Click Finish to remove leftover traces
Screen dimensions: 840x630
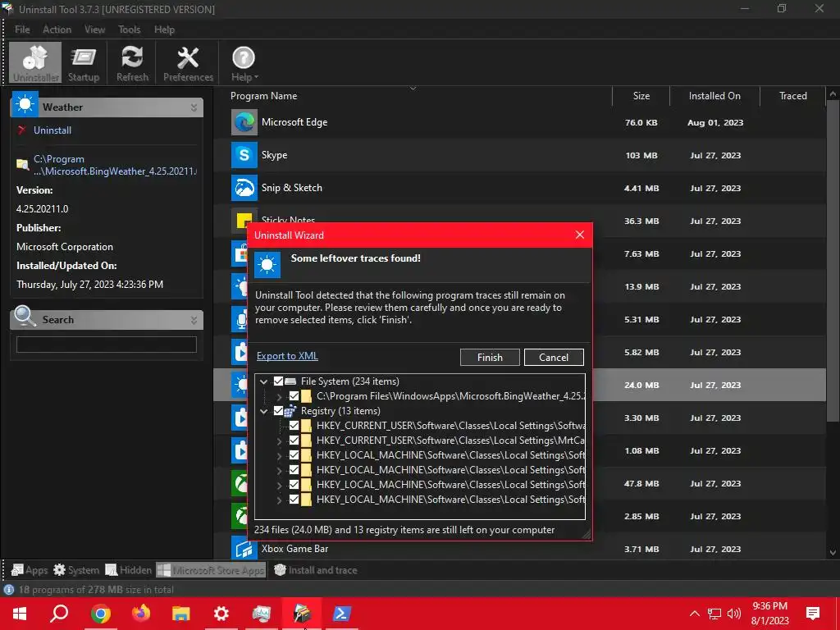coord(490,358)
